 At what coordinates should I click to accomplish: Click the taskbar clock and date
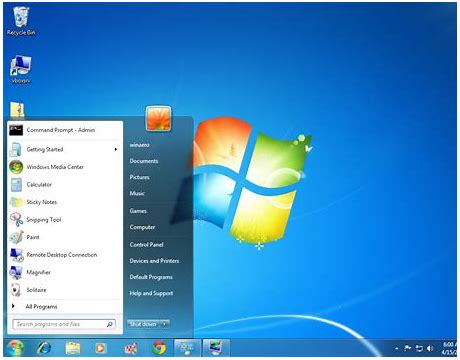click(449, 348)
